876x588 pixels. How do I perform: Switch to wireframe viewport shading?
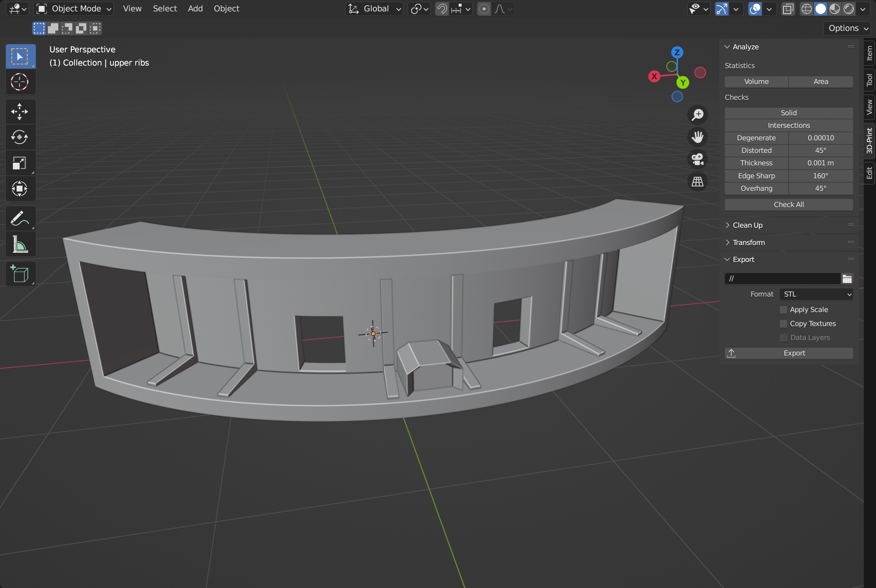coord(806,8)
